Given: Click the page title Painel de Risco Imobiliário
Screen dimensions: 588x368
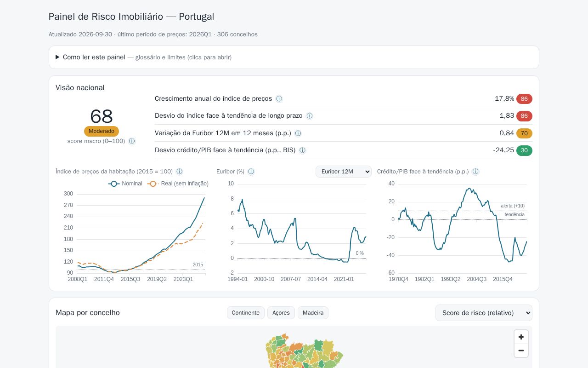Looking at the screenshot, I should point(131,17).
